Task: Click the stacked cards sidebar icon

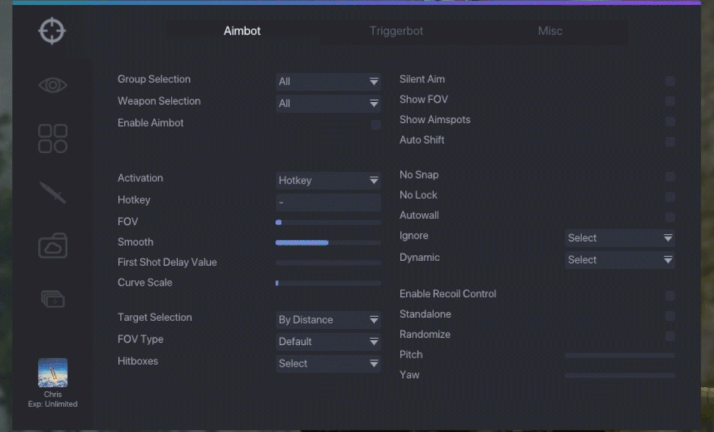Action: 53,298
